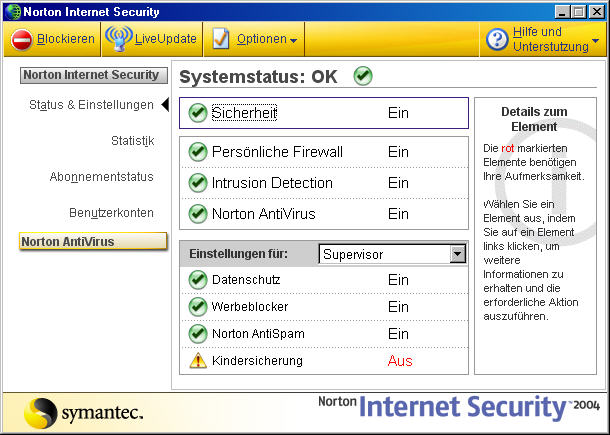Click the LiveUpdate toolbar label

pos(166,39)
